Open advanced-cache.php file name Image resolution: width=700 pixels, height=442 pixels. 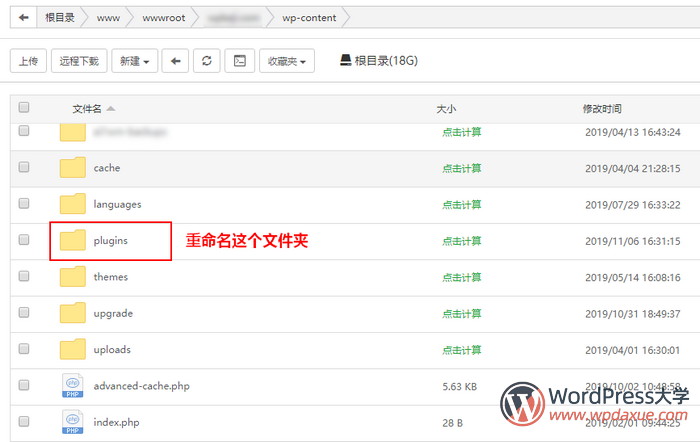coord(142,386)
